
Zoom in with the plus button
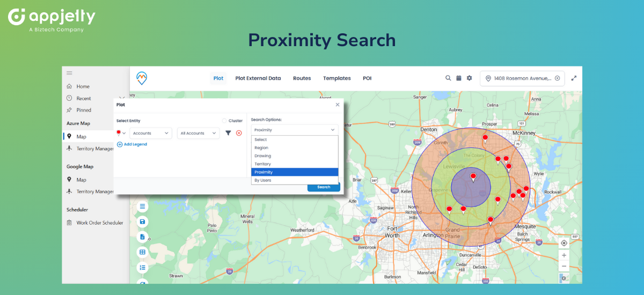(564, 255)
